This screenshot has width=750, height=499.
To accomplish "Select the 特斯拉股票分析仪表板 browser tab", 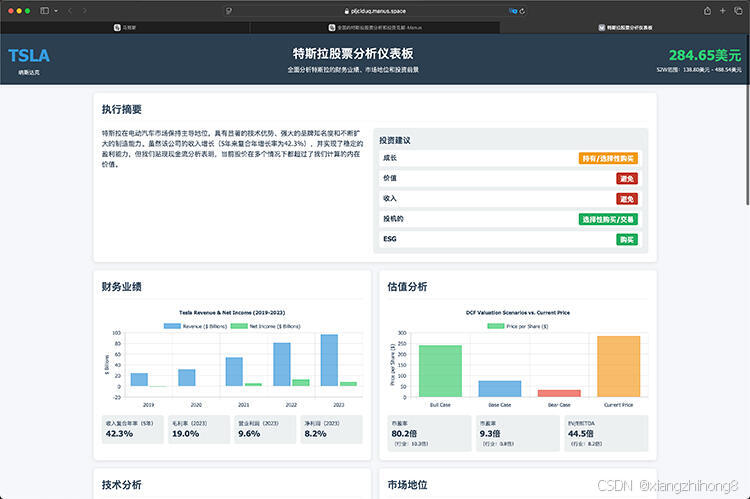I will click(625, 27).
